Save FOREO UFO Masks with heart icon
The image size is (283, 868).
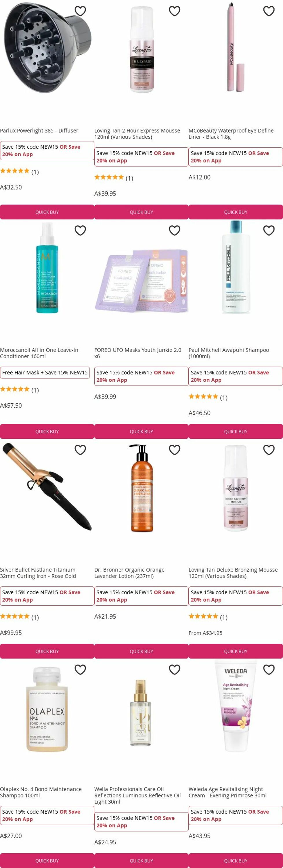[x=174, y=231]
